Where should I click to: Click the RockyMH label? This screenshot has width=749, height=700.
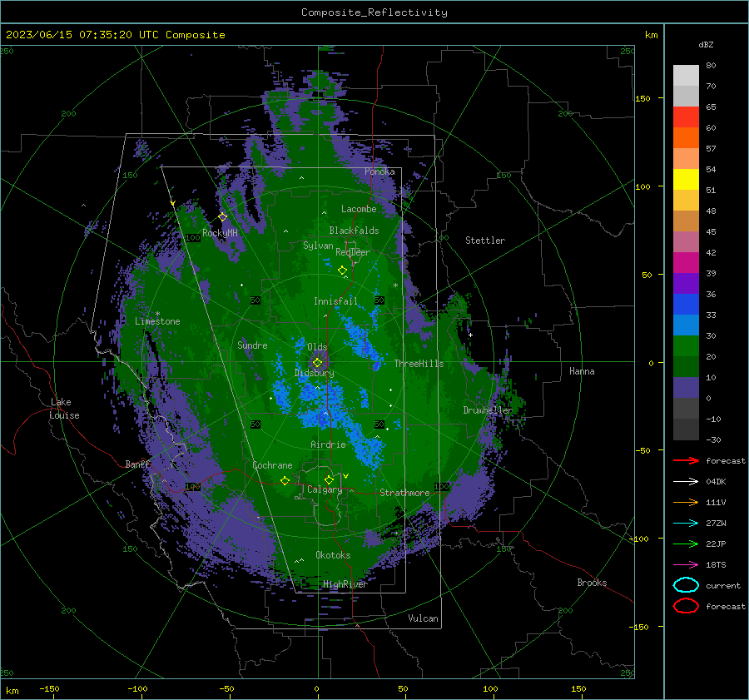(220, 233)
